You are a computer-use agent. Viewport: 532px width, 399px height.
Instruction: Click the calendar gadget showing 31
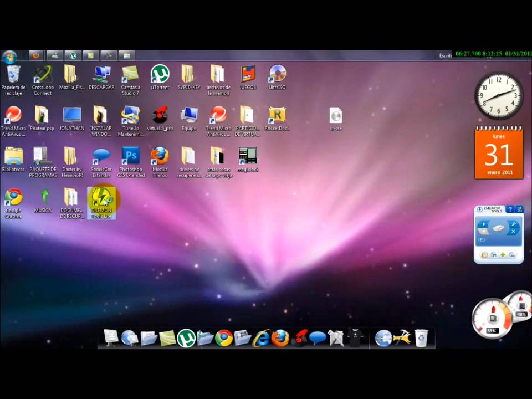[499, 153]
